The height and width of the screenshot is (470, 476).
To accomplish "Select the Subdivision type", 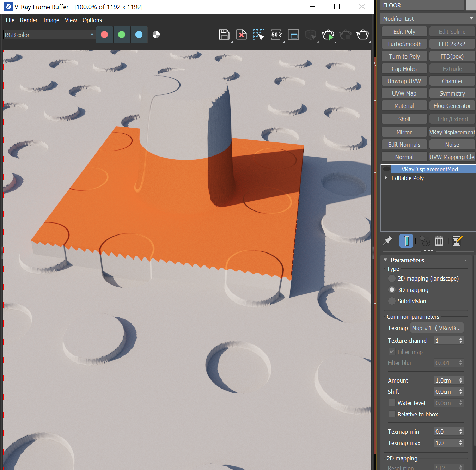I will point(392,301).
